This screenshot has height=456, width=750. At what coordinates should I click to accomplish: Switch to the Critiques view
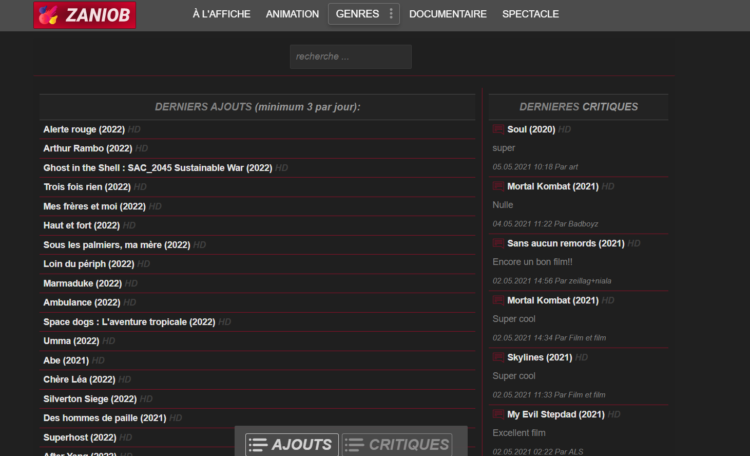[397, 445]
